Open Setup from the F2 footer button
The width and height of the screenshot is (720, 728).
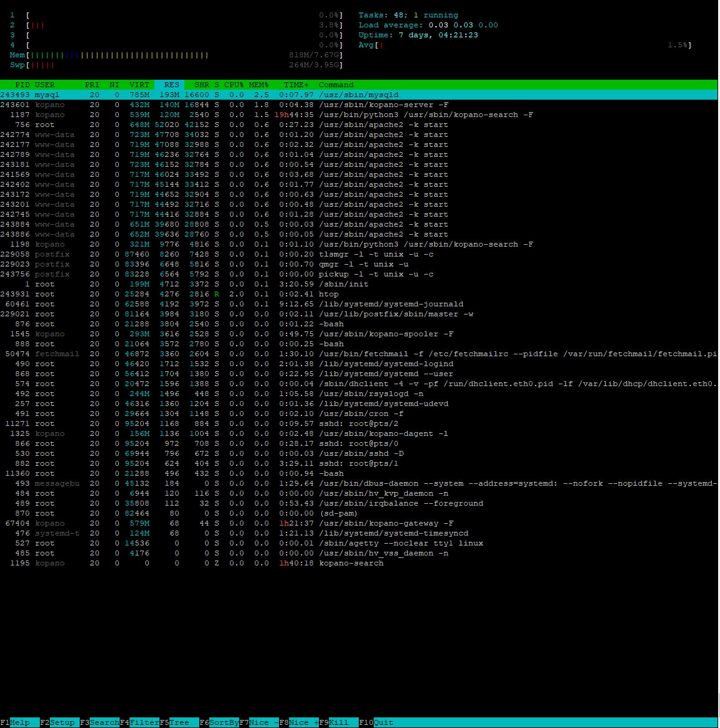pos(59,722)
